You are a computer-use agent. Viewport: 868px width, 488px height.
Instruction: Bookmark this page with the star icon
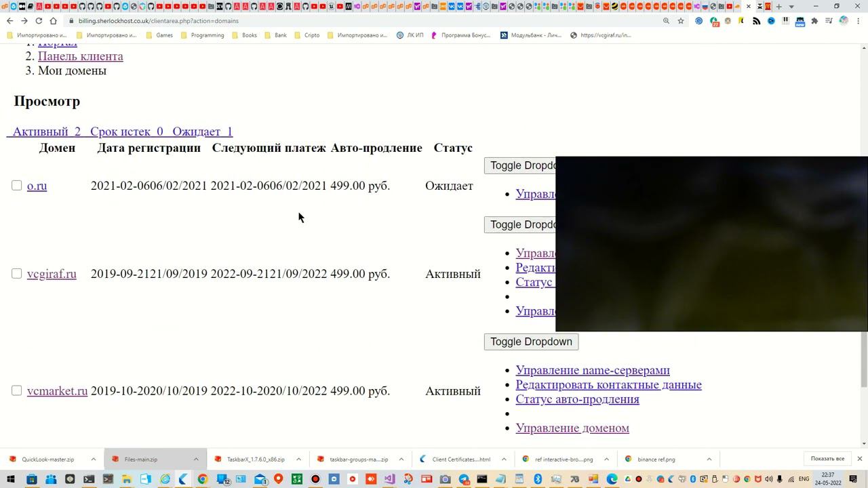click(681, 21)
